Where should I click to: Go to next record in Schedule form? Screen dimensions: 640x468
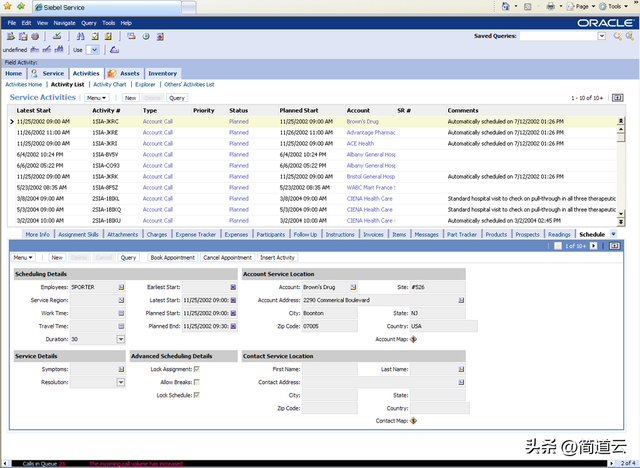click(x=593, y=246)
